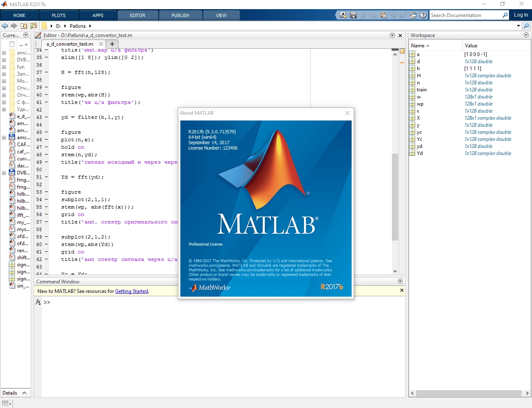Expand the Mo... folder in the tree

click(x=4, y=81)
